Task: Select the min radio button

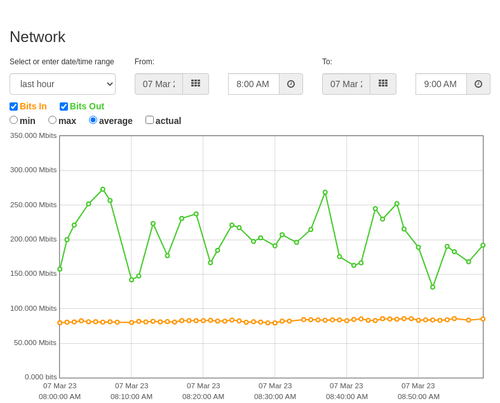Action: (14, 120)
